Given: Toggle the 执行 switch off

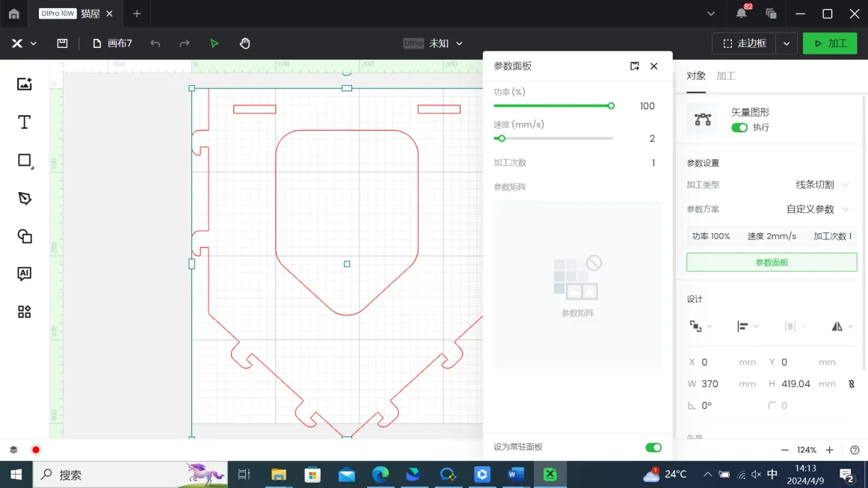Looking at the screenshot, I should pyautogui.click(x=739, y=128).
